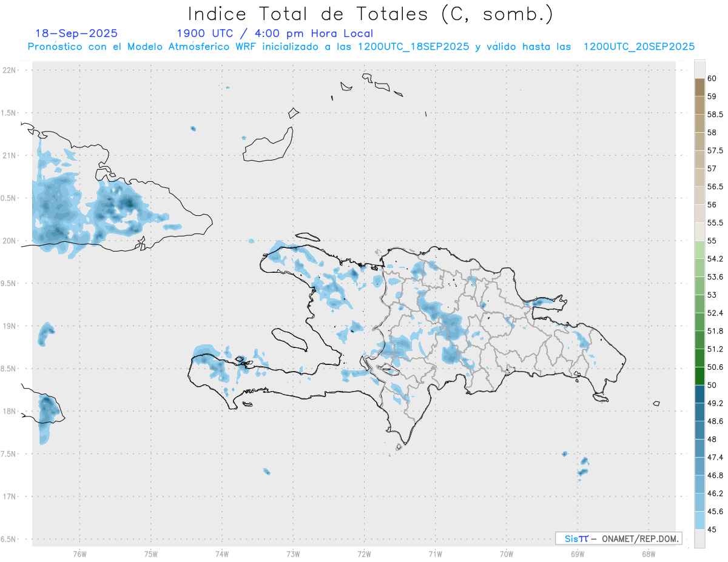Click the '18N' latitude label
This screenshot has width=728, height=562.
coord(10,411)
